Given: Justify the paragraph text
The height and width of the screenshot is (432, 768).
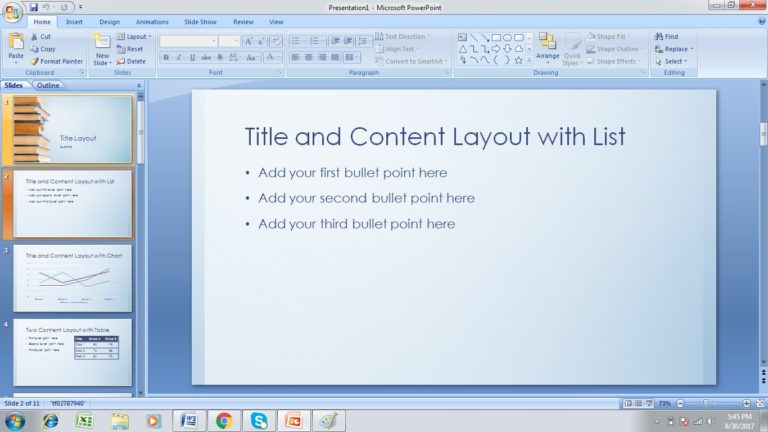Looking at the screenshot, I should coord(335,57).
